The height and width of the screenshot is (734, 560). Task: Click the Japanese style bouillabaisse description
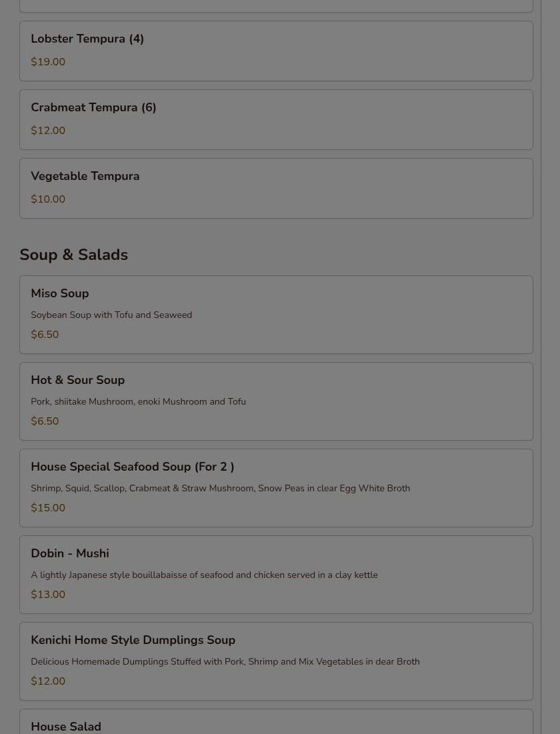click(x=204, y=575)
